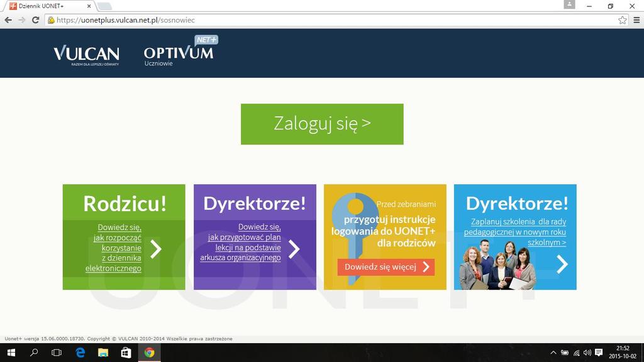The width and height of the screenshot is (644, 362).
Task: Open a new tab next to Dziennik UONET+
Action: click(105, 6)
